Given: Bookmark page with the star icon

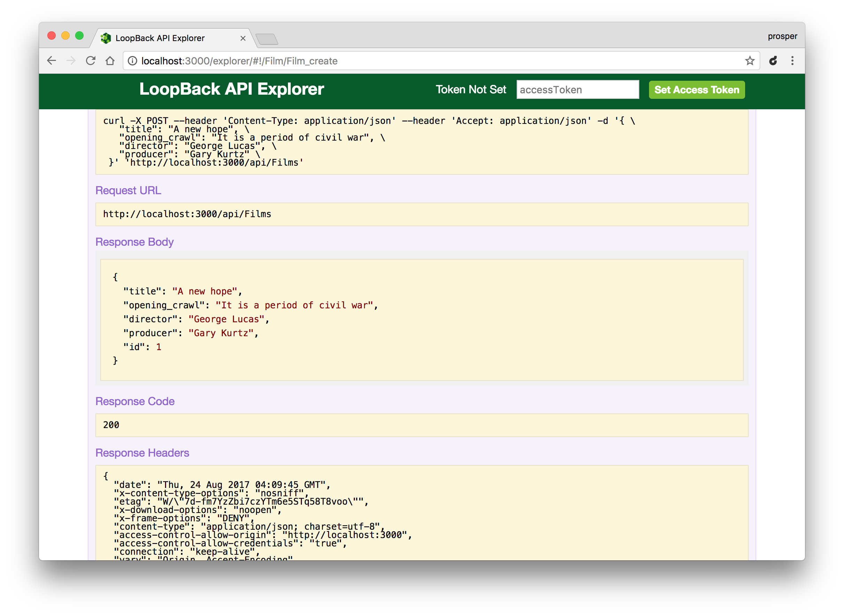Looking at the screenshot, I should click(x=750, y=61).
